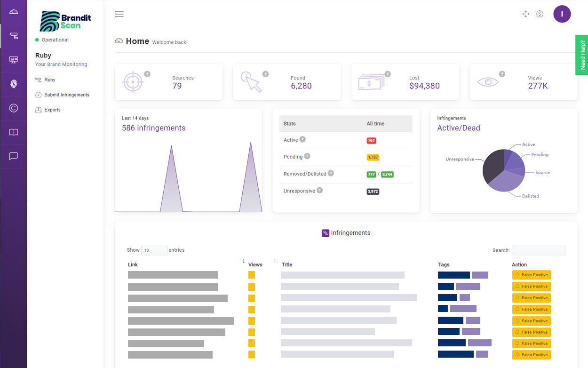Click the Source label in pie chart
Screen dimensions: 588x368
[x=542, y=173]
